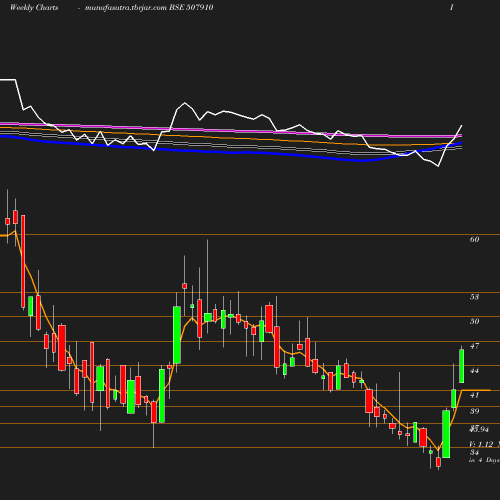Click the price label '47'
The height and width of the screenshot is (500, 500).
[x=474, y=346]
